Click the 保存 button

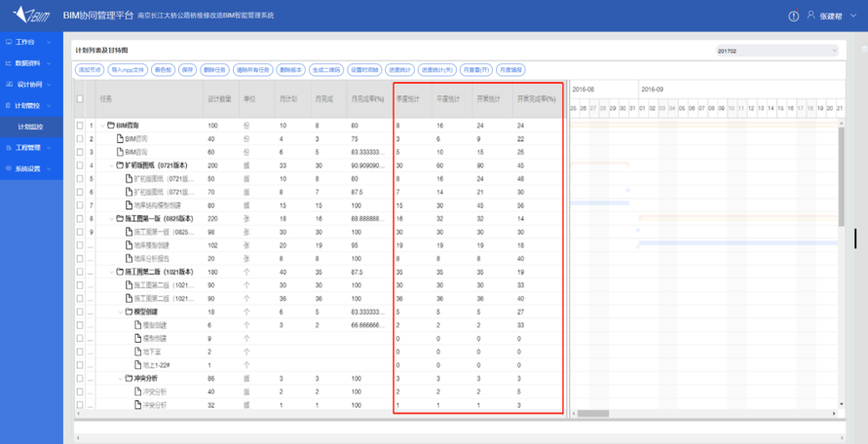click(188, 70)
